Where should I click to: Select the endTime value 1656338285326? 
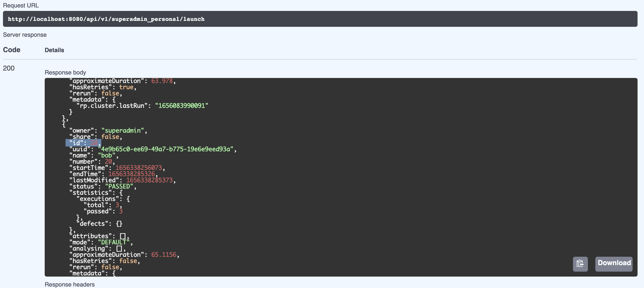coord(132,174)
